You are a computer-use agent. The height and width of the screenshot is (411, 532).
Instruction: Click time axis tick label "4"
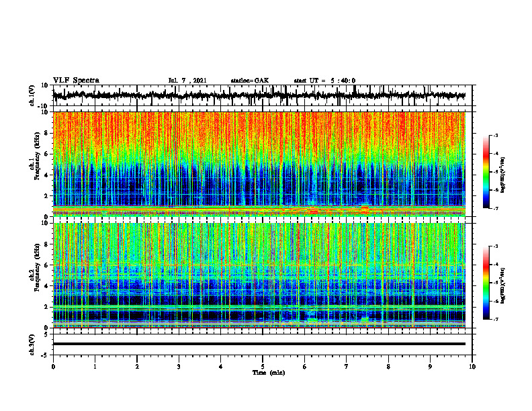221,367
